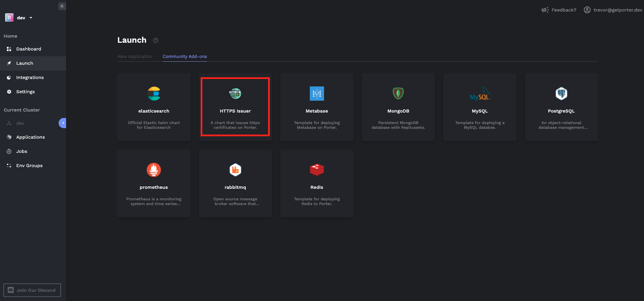Click the Launch page heading
The width and height of the screenshot is (644, 301).
coord(132,40)
